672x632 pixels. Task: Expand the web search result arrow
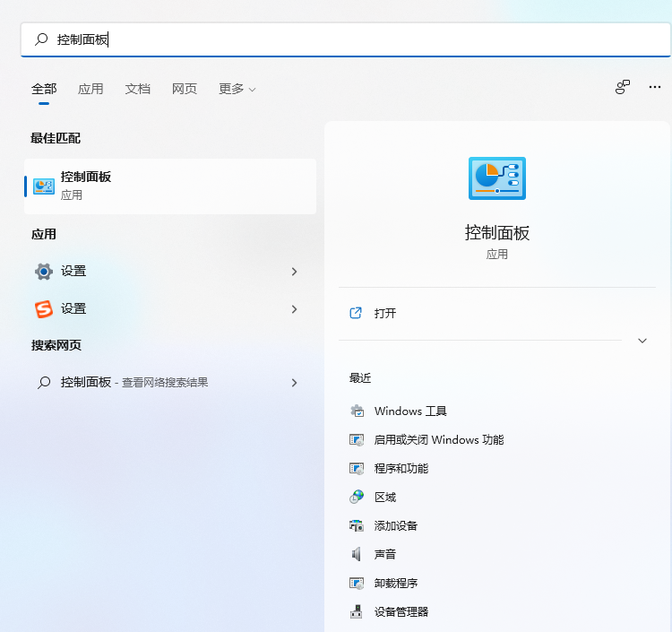click(294, 383)
